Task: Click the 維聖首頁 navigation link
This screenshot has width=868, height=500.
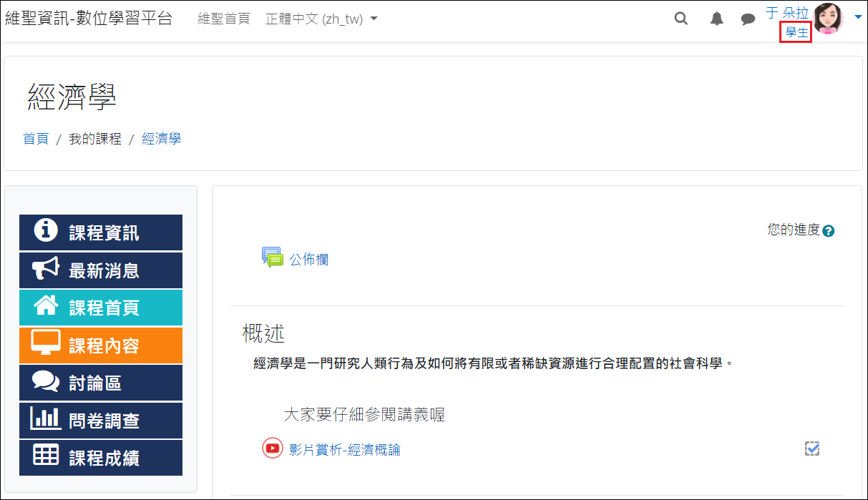Action: point(224,19)
